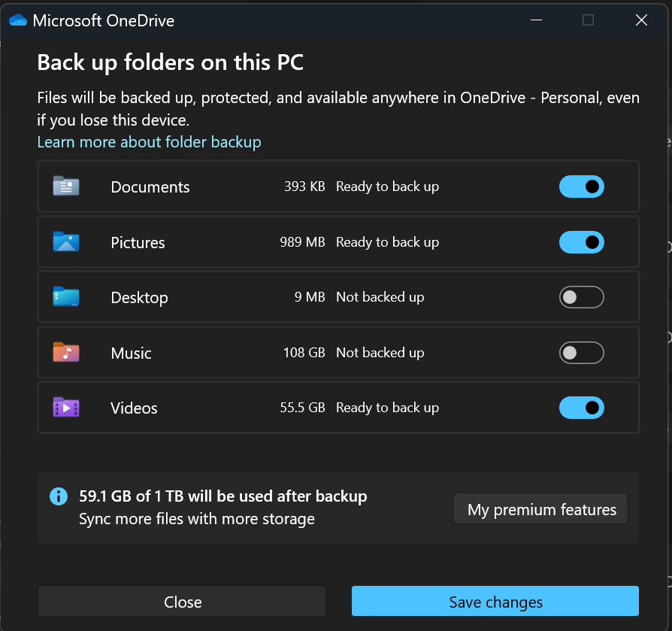Viewport: 672px width, 631px height.
Task: Disable backup for the Documents folder
Action: tap(581, 186)
